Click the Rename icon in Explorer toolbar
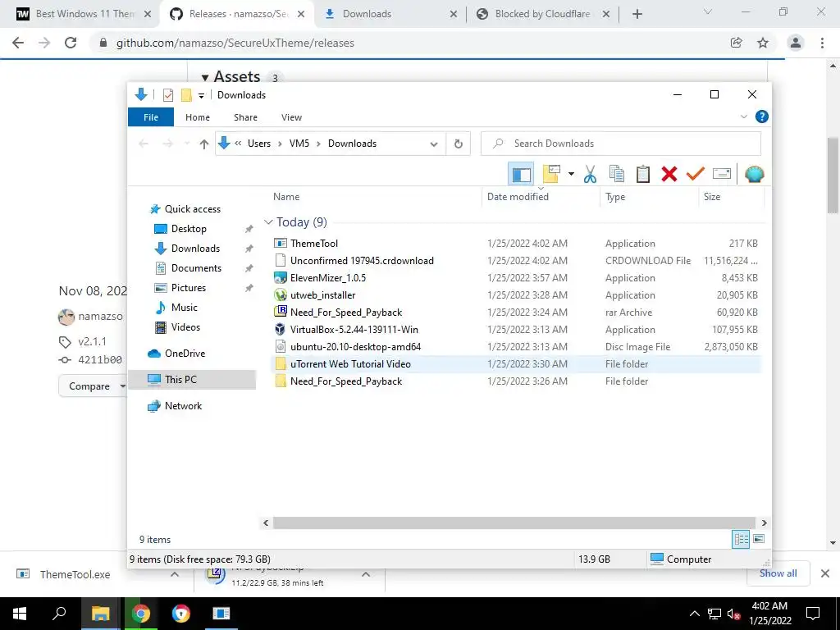The height and width of the screenshot is (630, 840). tap(722, 174)
